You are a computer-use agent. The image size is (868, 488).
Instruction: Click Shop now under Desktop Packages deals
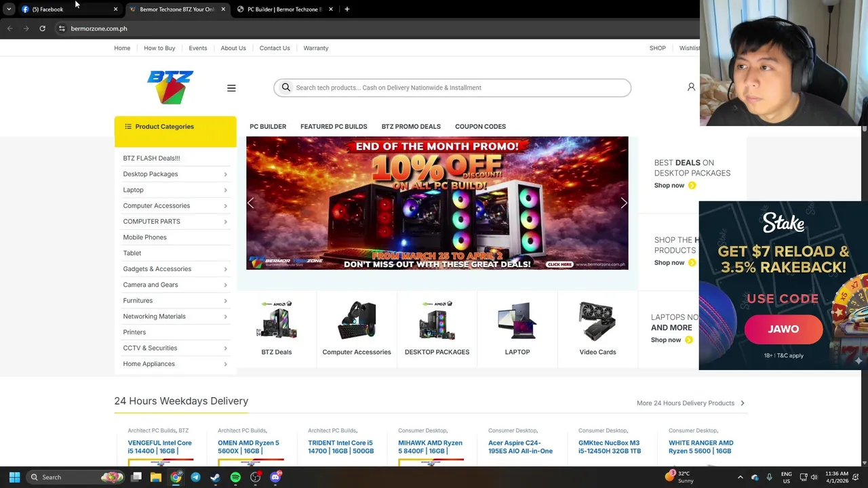[x=675, y=186]
